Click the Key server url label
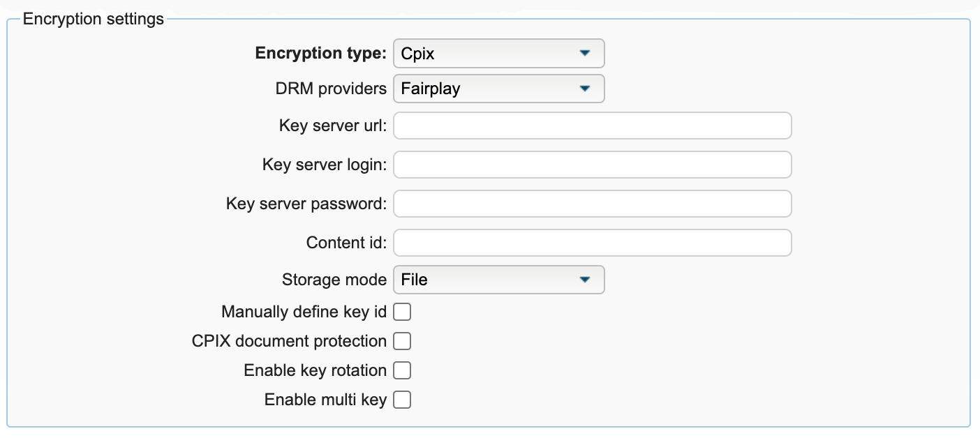Screen dimensions: 980x438 tap(333, 126)
